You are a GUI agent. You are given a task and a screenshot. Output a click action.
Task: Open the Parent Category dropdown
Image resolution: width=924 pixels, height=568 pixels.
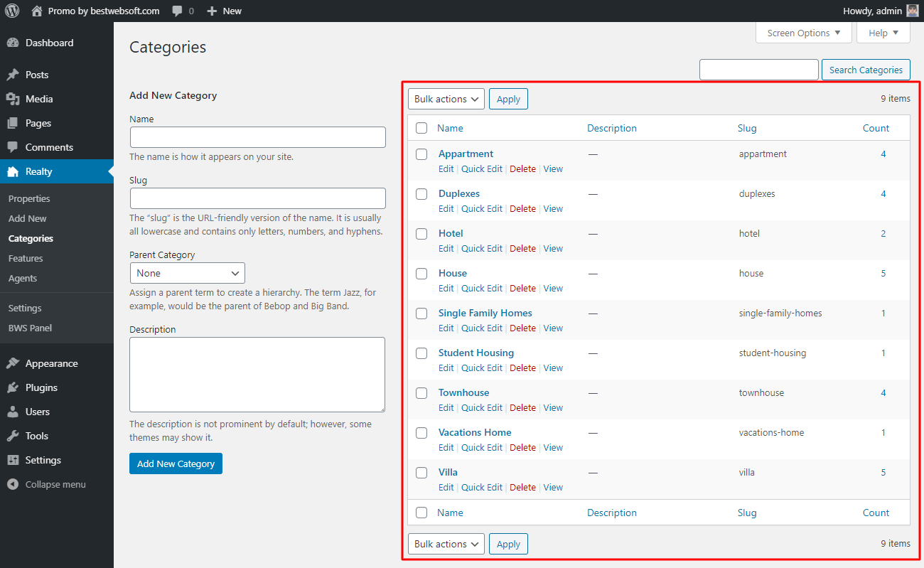tap(188, 273)
